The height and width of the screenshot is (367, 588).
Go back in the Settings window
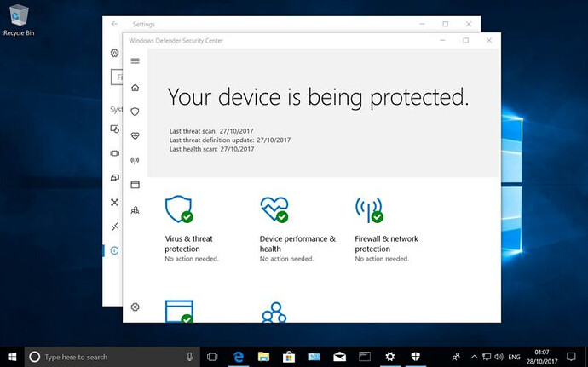(115, 24)
